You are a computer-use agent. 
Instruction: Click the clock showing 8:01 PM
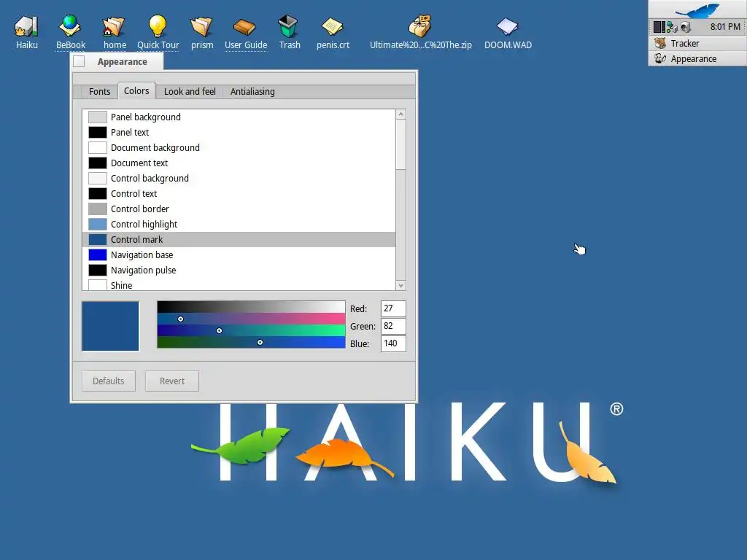[x=724, y=27]
